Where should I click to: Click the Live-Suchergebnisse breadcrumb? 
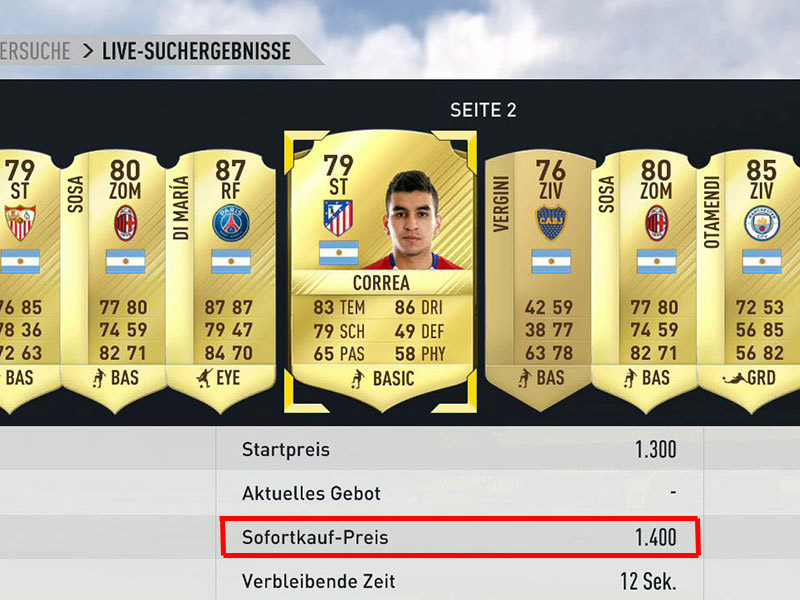coord(196,51)
